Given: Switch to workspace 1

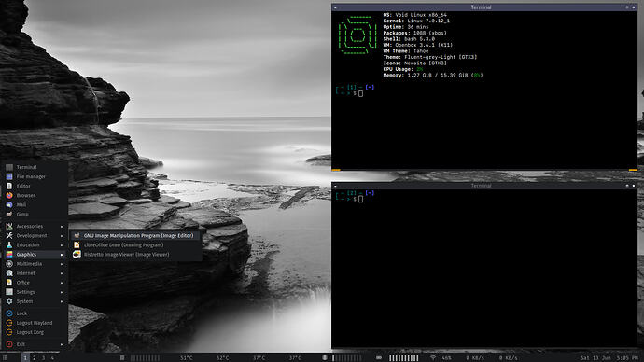Looking at the screenshot, I should [25, 358].
